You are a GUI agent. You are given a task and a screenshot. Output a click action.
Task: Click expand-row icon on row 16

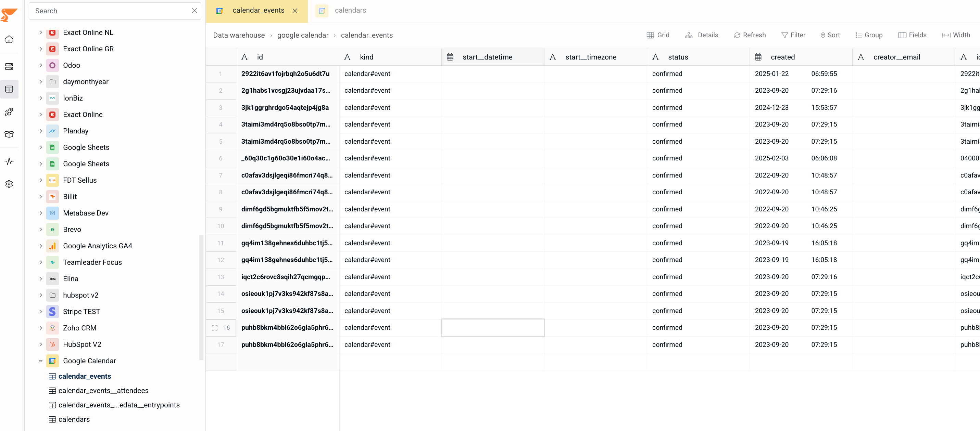[x=215, y=328]
